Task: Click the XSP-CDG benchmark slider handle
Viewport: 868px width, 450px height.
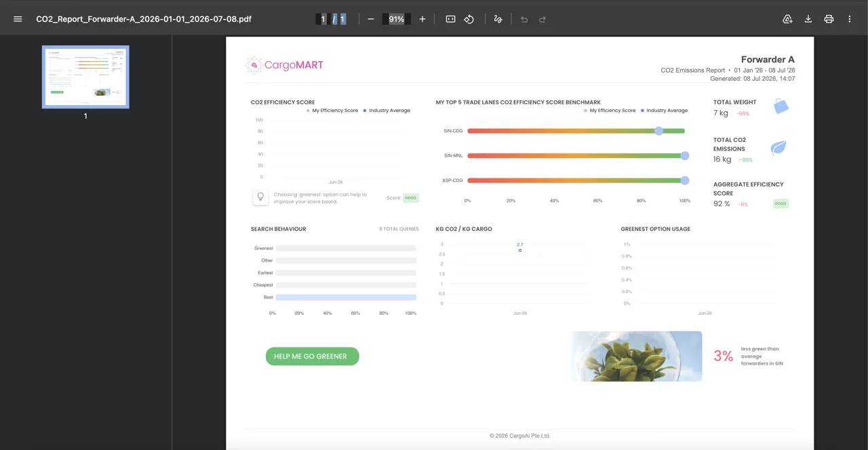Action: point(685,180)
